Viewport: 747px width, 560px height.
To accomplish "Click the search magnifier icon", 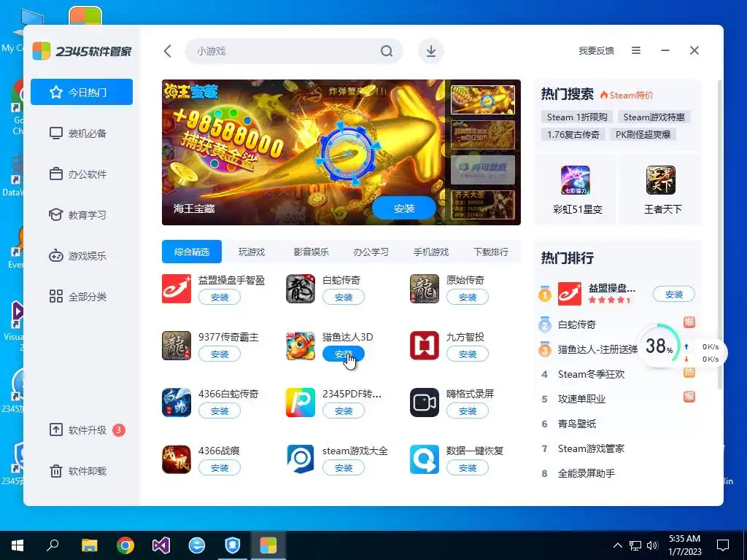I will [387, 51].
